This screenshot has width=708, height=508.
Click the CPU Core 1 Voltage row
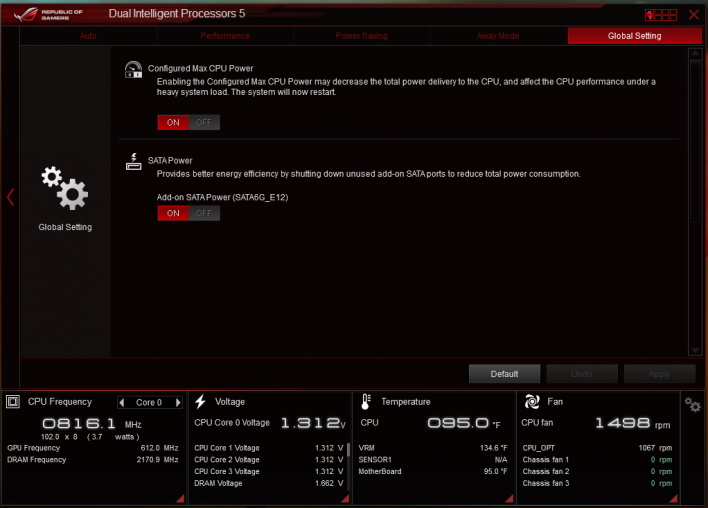pyautogui.click(x=269, y=448)
